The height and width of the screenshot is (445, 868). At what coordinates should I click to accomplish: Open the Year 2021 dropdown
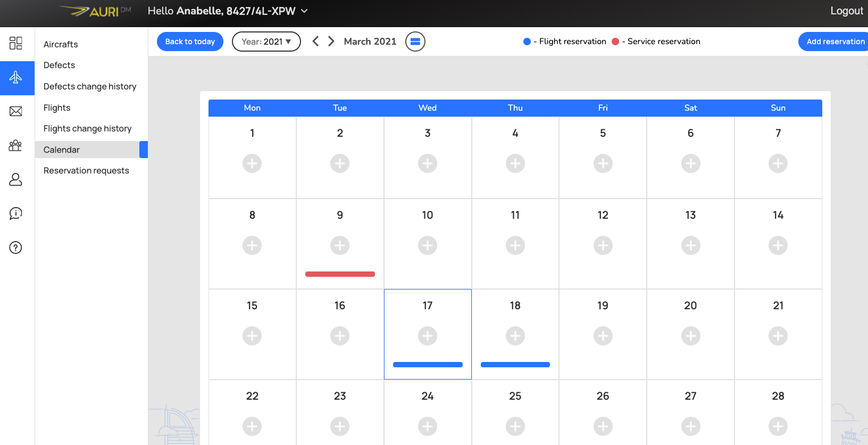266,42
